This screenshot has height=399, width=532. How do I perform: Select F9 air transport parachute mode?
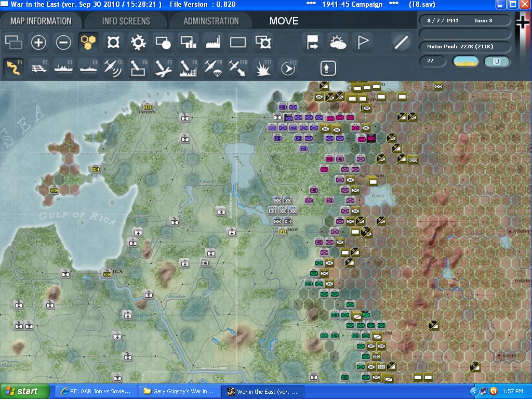click(213, 68)
